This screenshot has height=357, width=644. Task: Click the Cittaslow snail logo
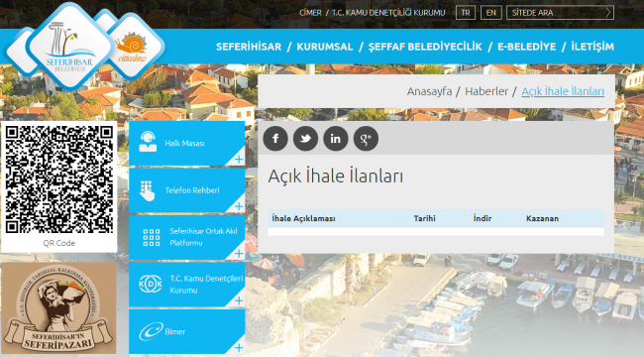tap(132, 46)
